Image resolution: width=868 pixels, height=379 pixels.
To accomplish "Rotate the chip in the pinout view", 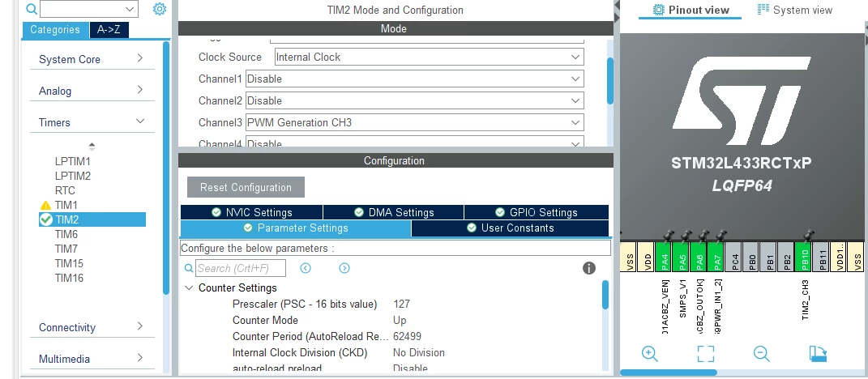I will (818, 354).
